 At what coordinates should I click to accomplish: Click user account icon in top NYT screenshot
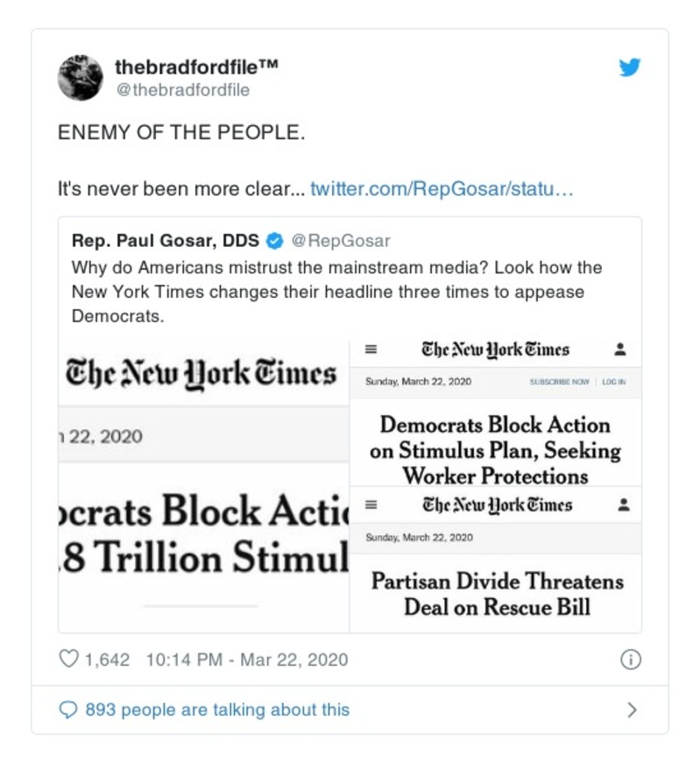[620, 350]
